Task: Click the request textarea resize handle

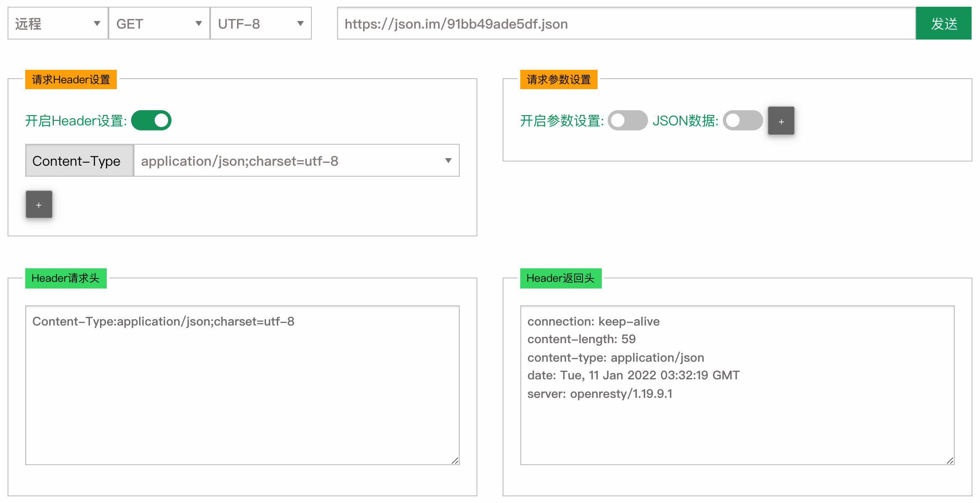Action: [455, 461]
